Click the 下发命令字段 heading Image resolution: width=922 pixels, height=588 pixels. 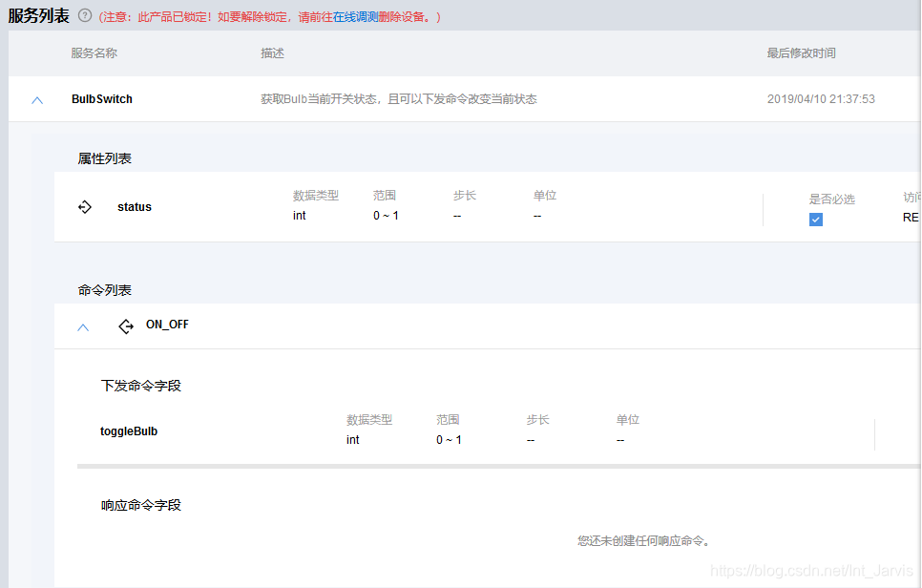point(141,386)
